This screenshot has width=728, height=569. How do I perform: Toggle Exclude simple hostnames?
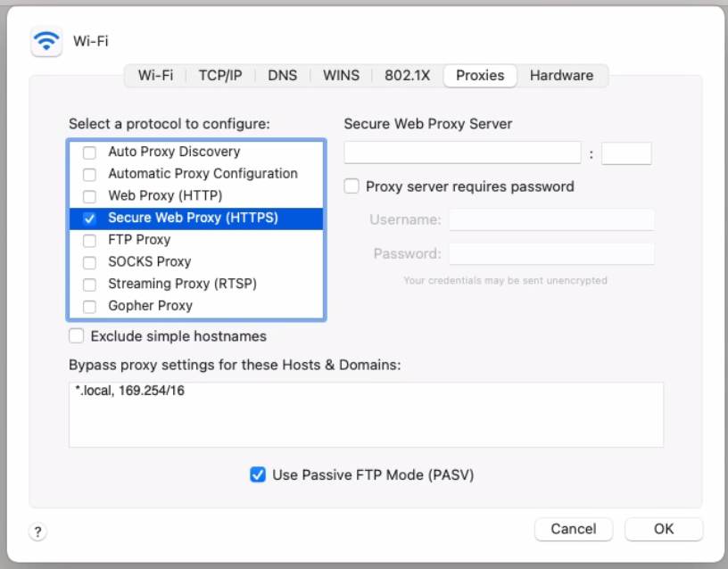(x=77, y=336)
